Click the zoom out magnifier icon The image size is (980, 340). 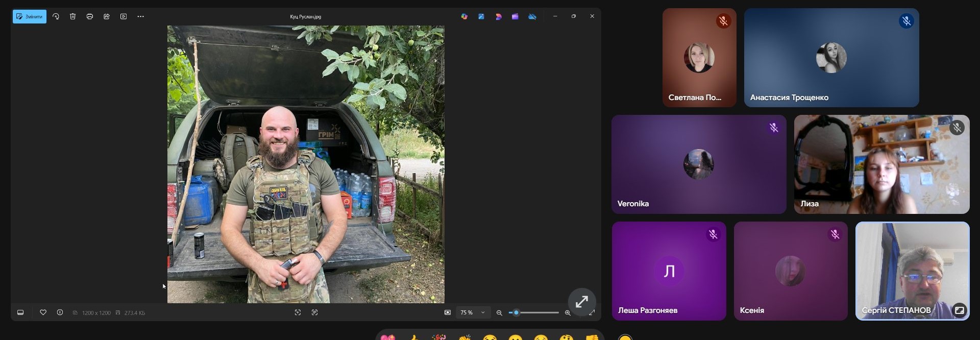[x=499, y=312]
